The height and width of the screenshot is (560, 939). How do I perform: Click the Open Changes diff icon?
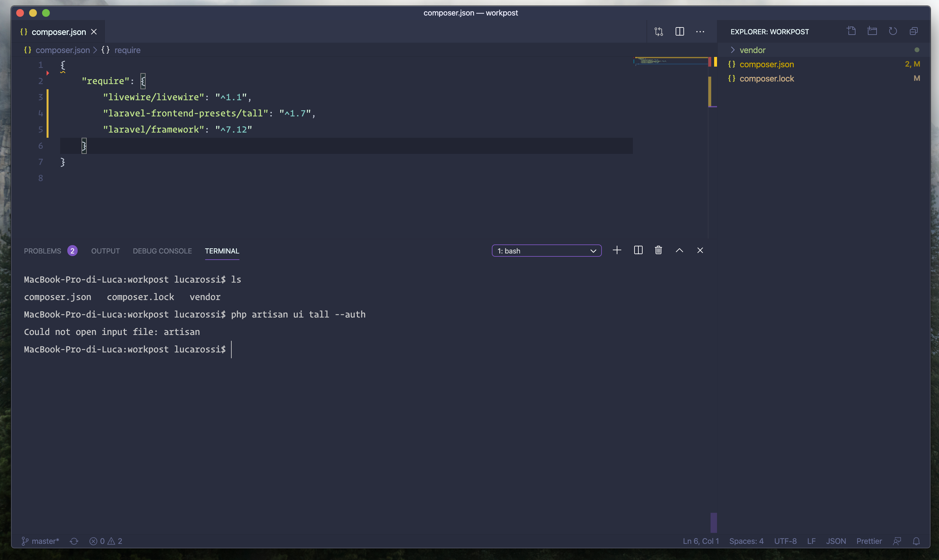[x=659, y=31]
